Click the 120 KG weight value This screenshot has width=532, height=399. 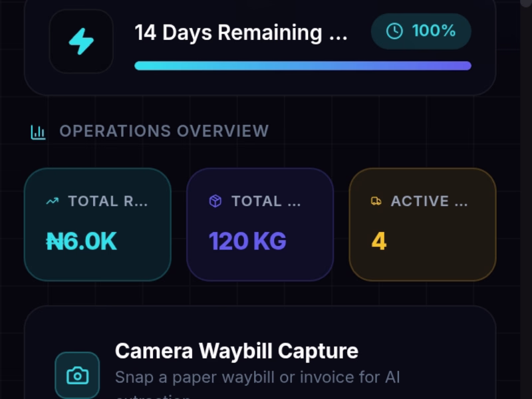tap(247, 241)
